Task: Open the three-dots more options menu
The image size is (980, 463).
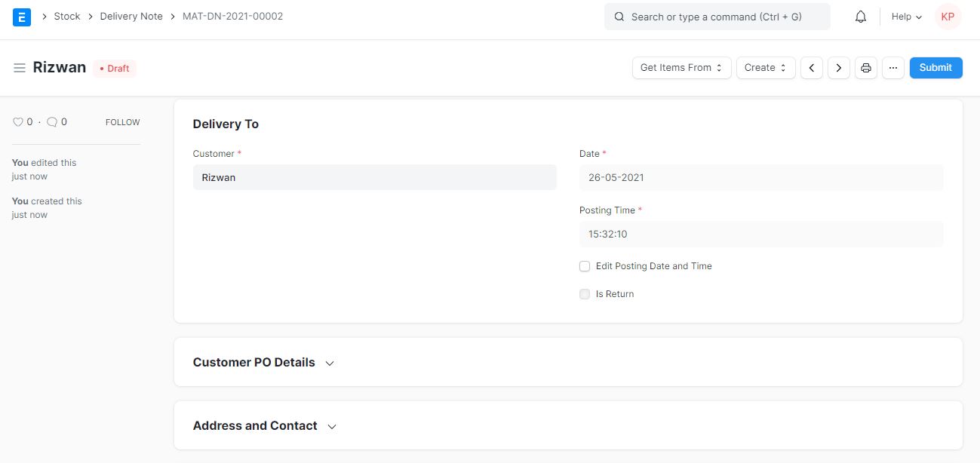Action: [x=892, y=68]
